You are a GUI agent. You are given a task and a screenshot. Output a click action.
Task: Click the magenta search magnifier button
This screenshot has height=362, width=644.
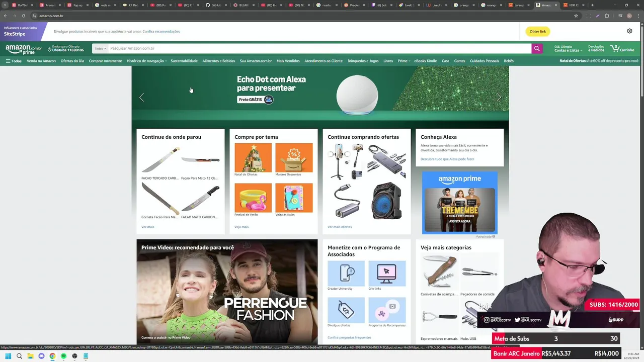537,48
